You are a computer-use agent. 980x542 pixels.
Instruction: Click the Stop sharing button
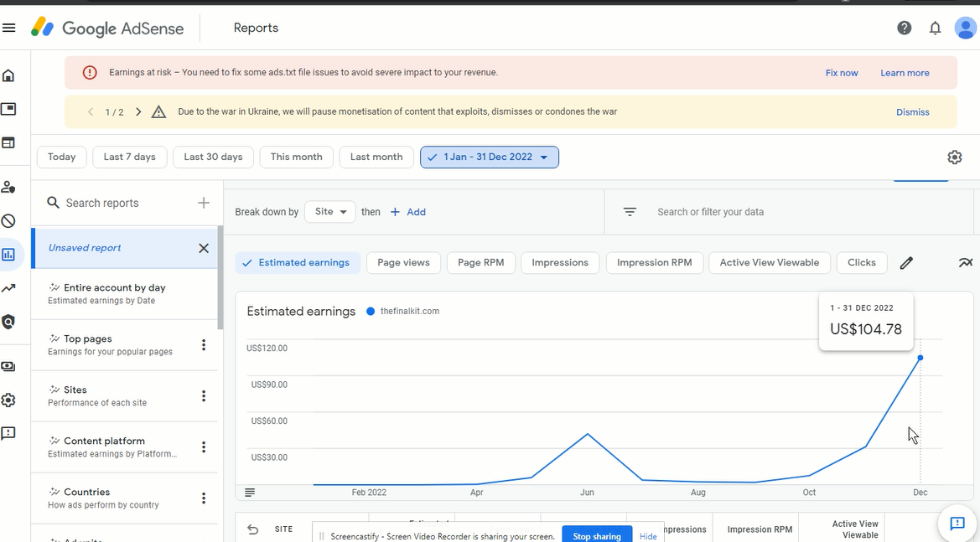(x=597, y=536)
